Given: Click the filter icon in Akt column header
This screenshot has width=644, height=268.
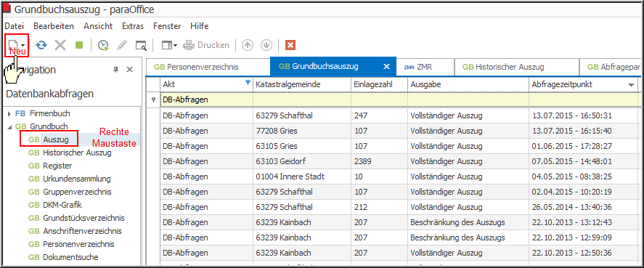Looking at the screenshot, I should (x=248, y=83).
